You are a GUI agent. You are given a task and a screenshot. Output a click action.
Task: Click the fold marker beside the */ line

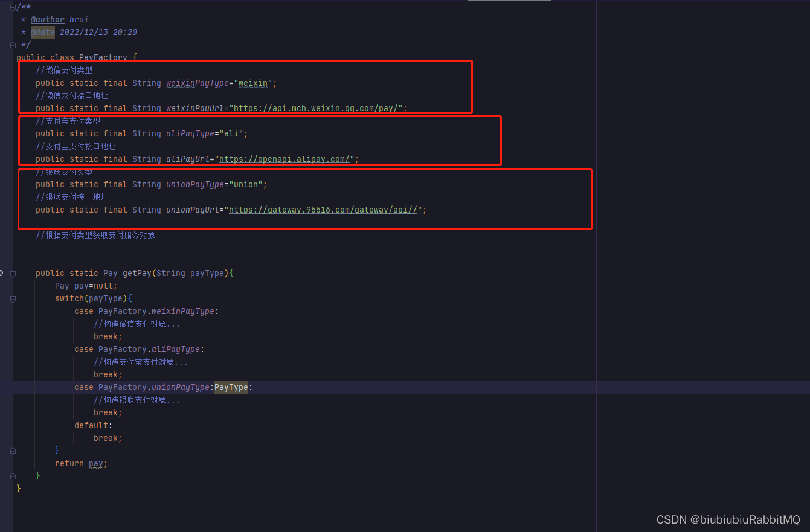13,45
